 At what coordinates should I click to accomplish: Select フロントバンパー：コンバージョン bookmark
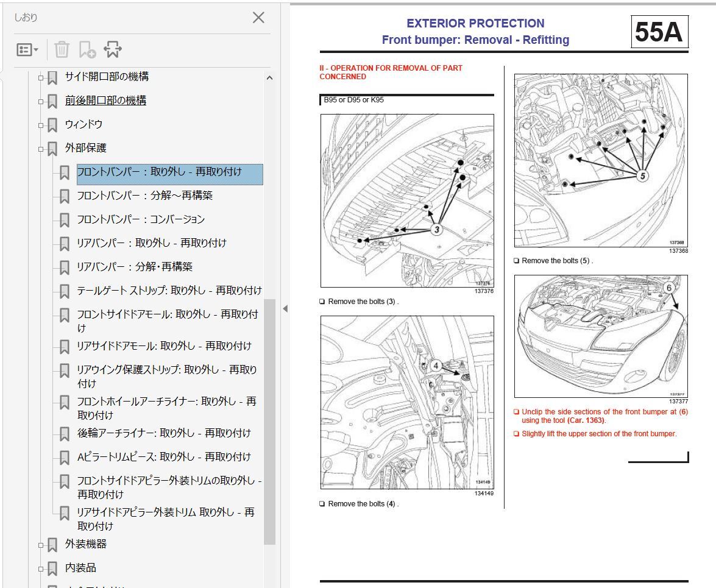click(141, 219)
